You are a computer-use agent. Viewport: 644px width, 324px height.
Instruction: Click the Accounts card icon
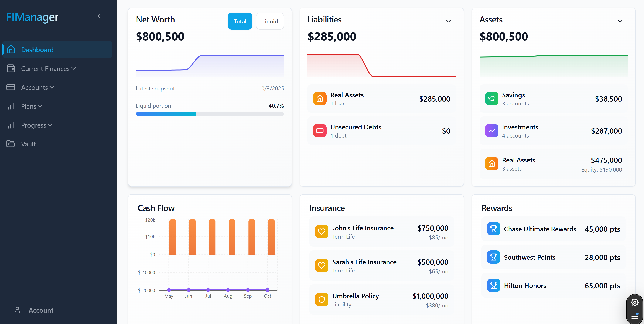click(11, 87)
